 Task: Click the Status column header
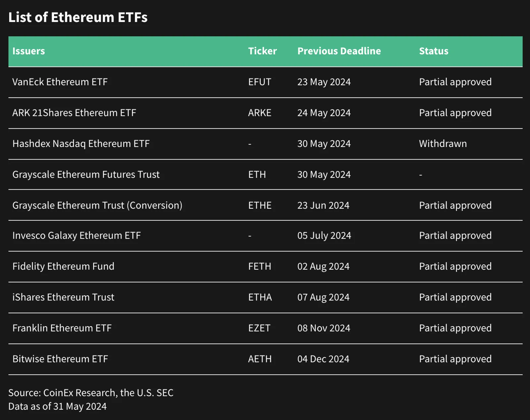(434, 51)
